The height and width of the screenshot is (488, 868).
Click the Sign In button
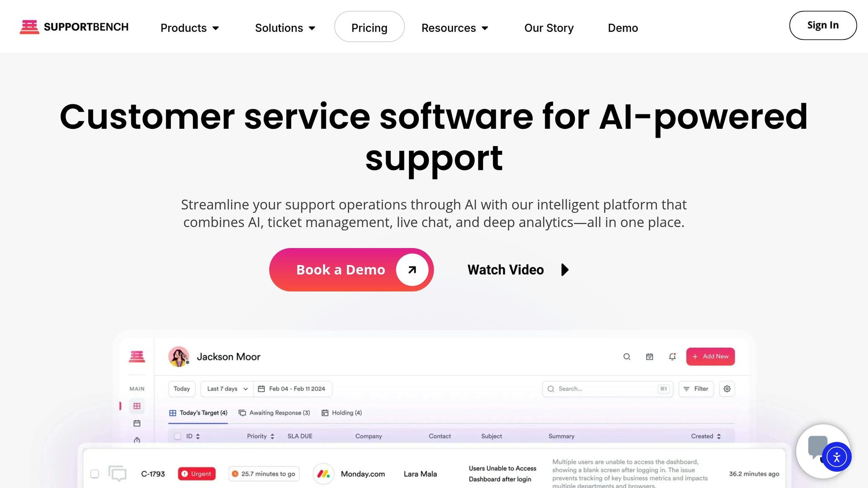pyautogui.click(x=823, y=25)
